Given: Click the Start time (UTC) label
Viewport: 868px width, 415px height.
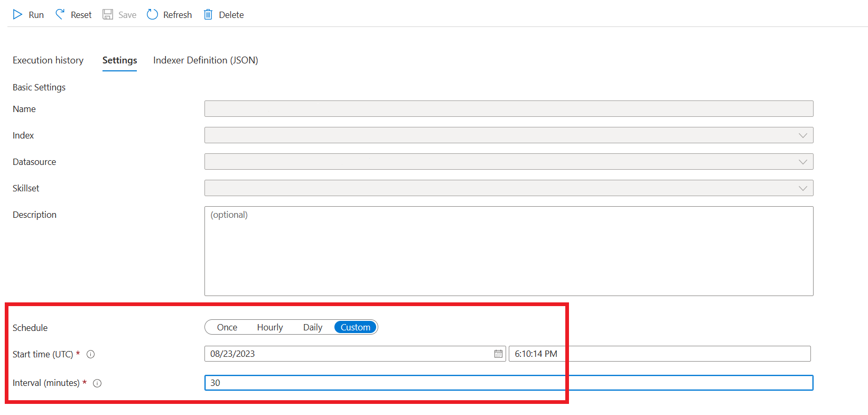Looking at the screenshot, I should [43, 354].
